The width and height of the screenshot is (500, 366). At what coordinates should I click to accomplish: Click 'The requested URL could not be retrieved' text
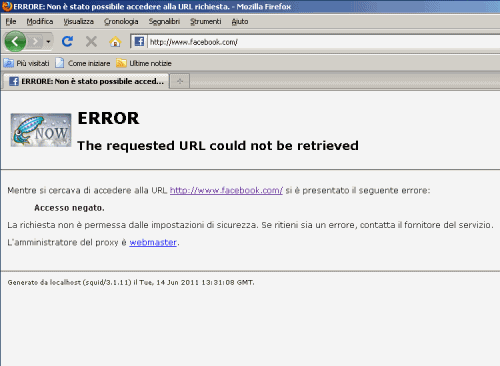[218, 146]
